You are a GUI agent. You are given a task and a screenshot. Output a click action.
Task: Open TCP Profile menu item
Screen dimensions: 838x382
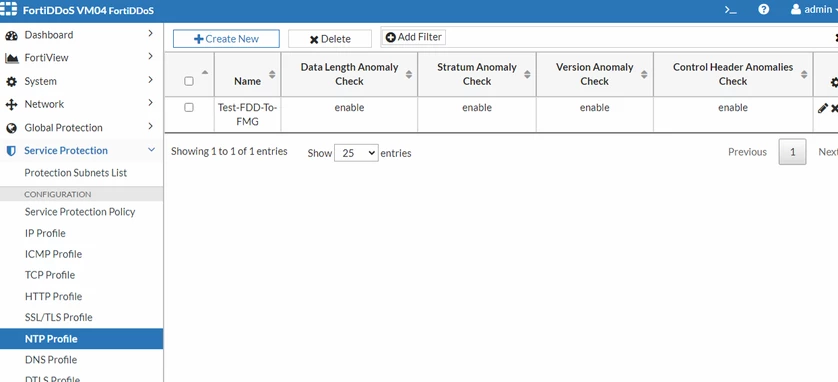click(x=50, y=275)
